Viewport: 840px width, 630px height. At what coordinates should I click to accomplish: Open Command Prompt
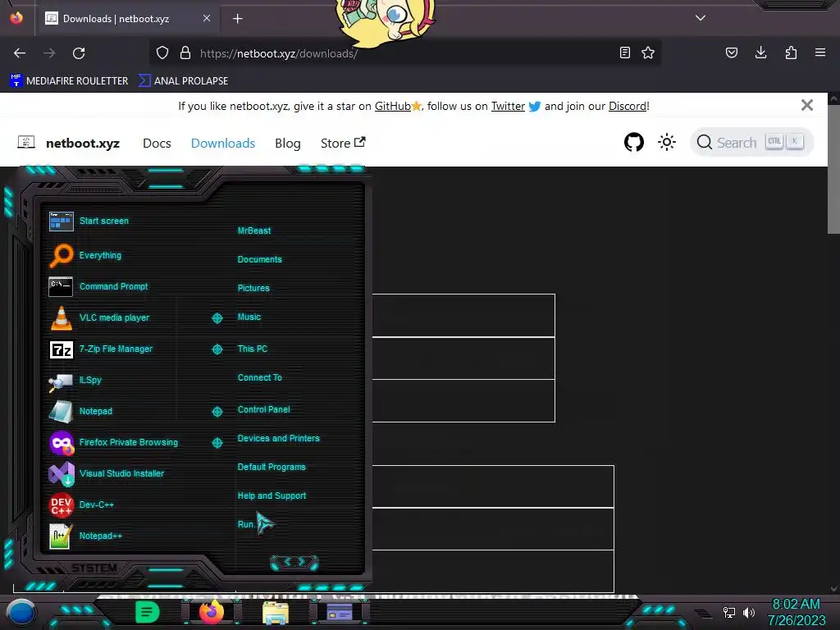click(x=98, y=286)
